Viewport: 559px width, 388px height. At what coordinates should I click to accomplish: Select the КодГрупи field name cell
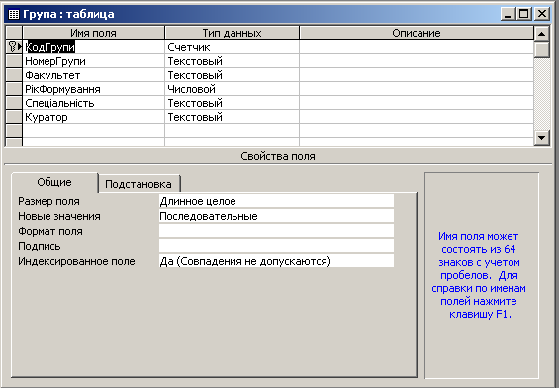point(93,47)
